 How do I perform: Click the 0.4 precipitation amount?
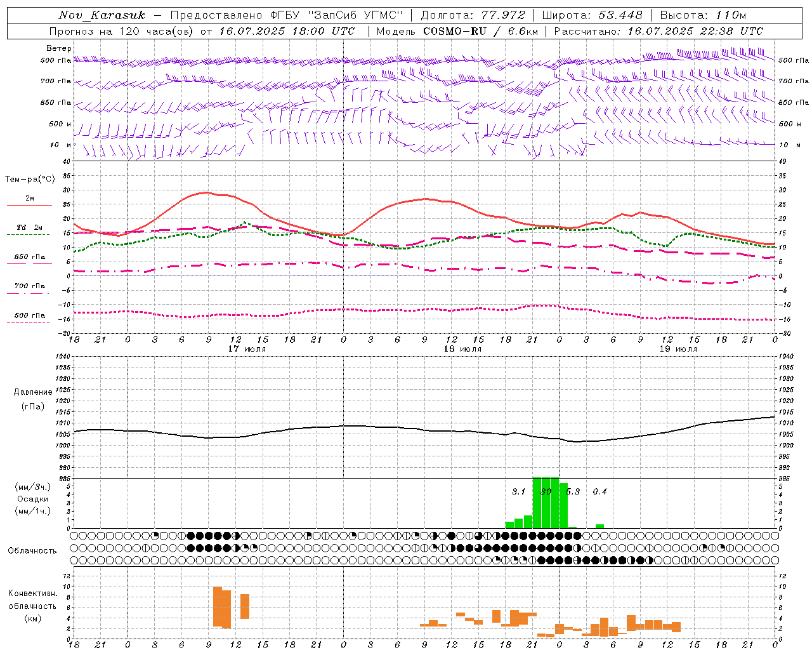tap(599, 491)
